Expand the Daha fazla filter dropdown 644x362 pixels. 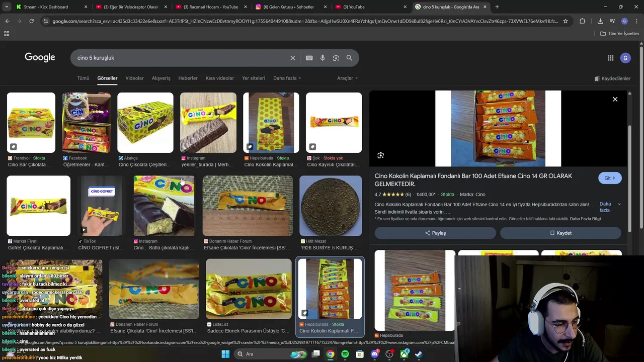point(287,78)
